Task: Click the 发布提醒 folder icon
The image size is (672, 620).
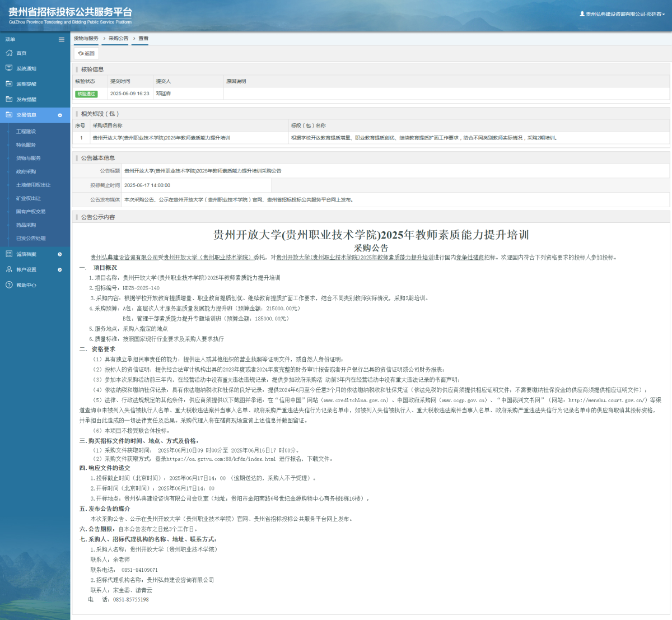Action: tap(9, 99)
